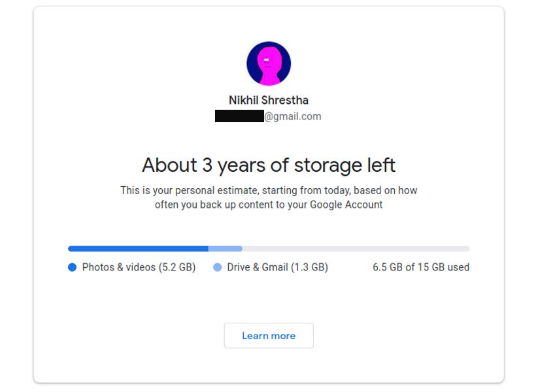Click the About 3 years of storage left heading
The height and width of the screenshot is (392, 538).
point(269,165)
